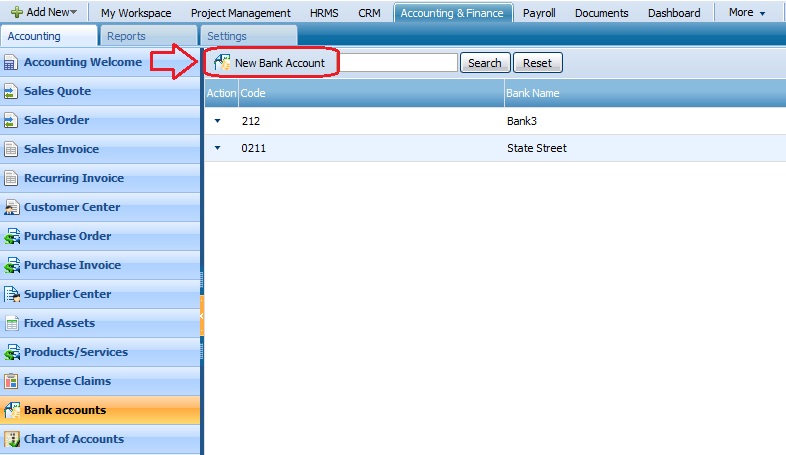The image size is (786, 455).
Task: Open the Supplier Center section
Action: (x=100, y=294)
